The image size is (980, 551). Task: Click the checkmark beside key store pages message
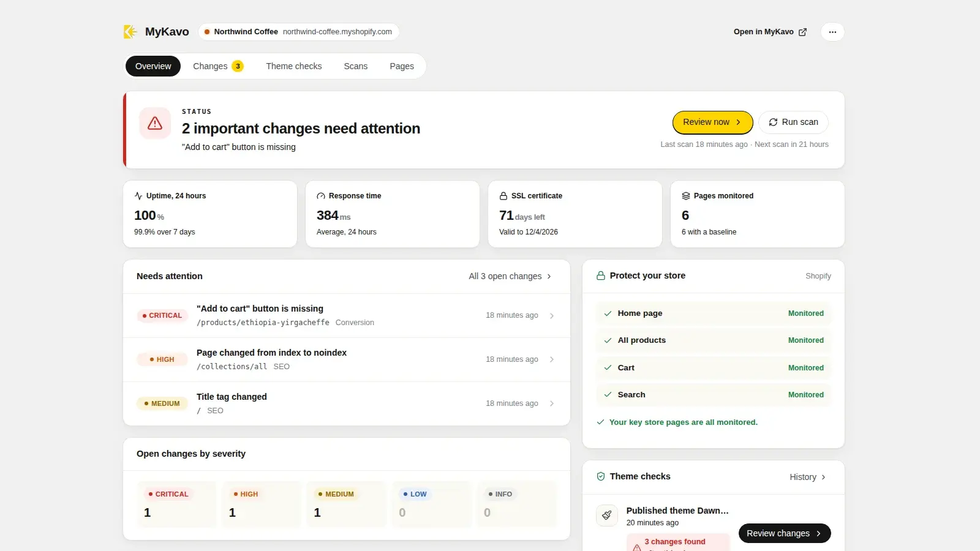pyautogui.click(x=601, y=422)
